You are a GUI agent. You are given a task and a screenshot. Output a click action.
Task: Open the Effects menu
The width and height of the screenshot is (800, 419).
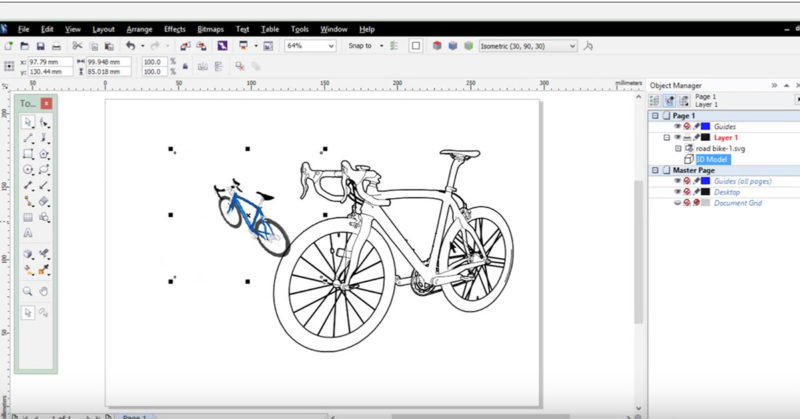tap(175, 29)
